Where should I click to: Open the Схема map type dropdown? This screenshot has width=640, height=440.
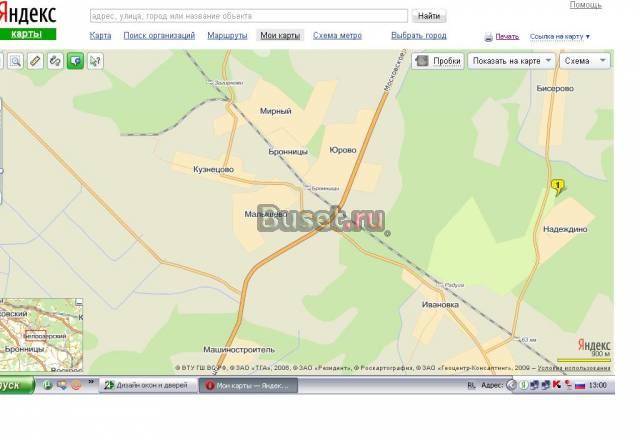[x=584, y=61]
